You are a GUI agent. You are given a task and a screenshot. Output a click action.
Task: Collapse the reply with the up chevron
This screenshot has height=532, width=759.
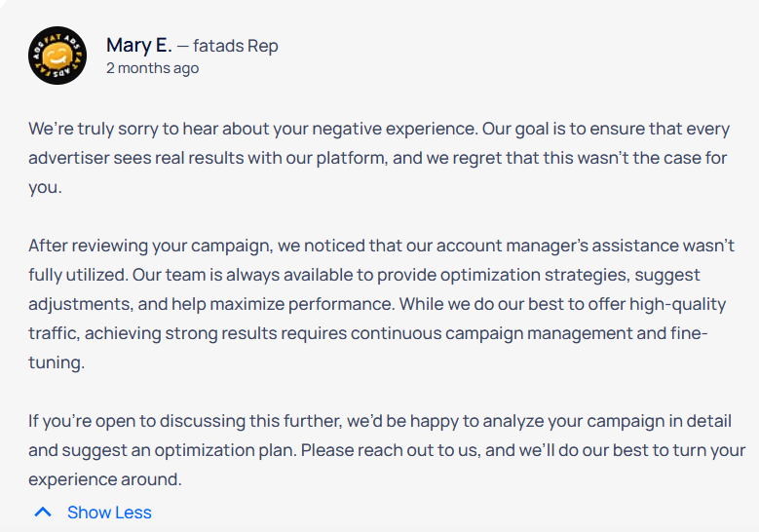click(x=43, y=513)
